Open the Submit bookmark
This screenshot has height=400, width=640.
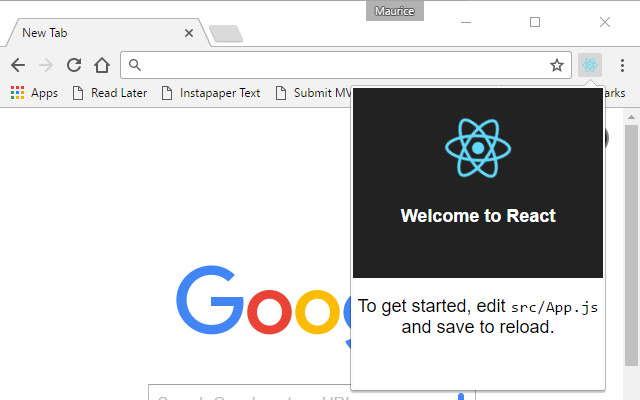pos(313,93)
